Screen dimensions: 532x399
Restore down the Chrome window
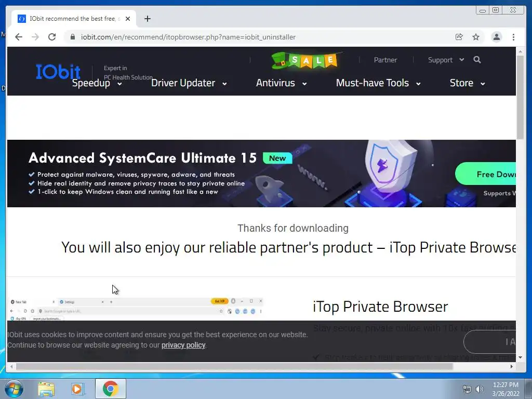click(496, 10)
